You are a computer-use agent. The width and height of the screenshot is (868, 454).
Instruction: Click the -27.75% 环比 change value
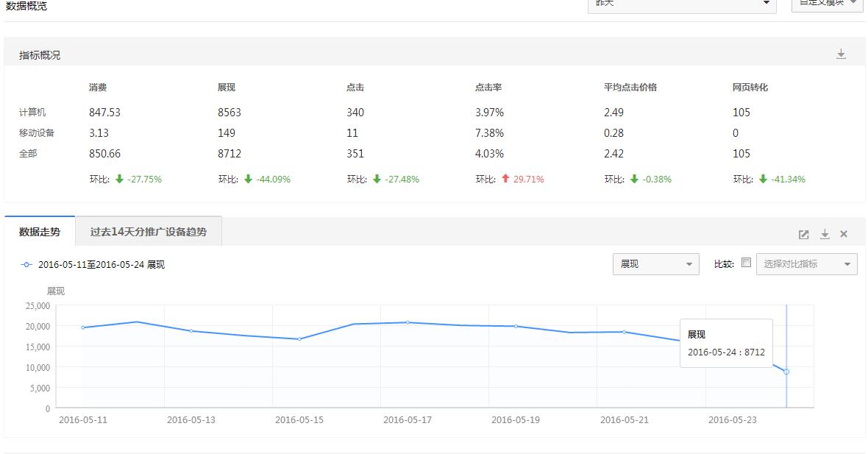pos(144,180)
